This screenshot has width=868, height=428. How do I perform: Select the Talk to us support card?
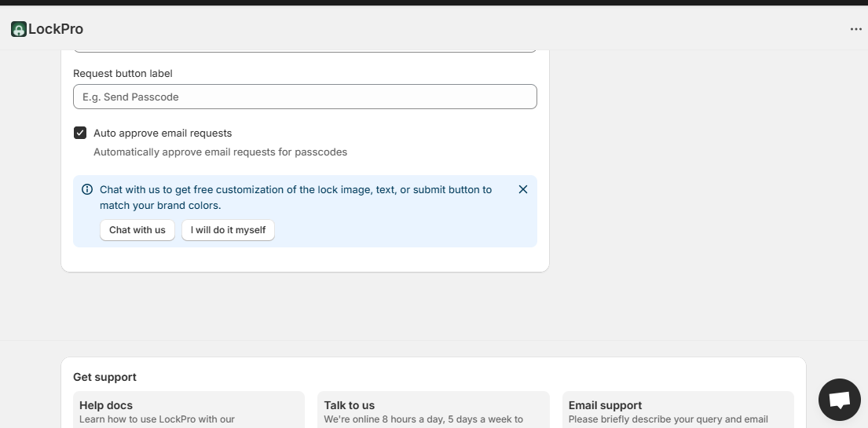[x=433, y=410]
